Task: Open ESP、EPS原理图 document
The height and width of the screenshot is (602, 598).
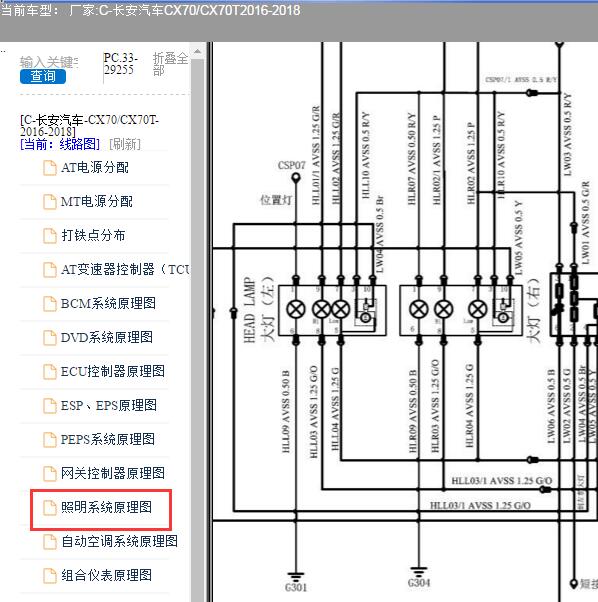Action: pyautogui.click(x=109, y=405)
